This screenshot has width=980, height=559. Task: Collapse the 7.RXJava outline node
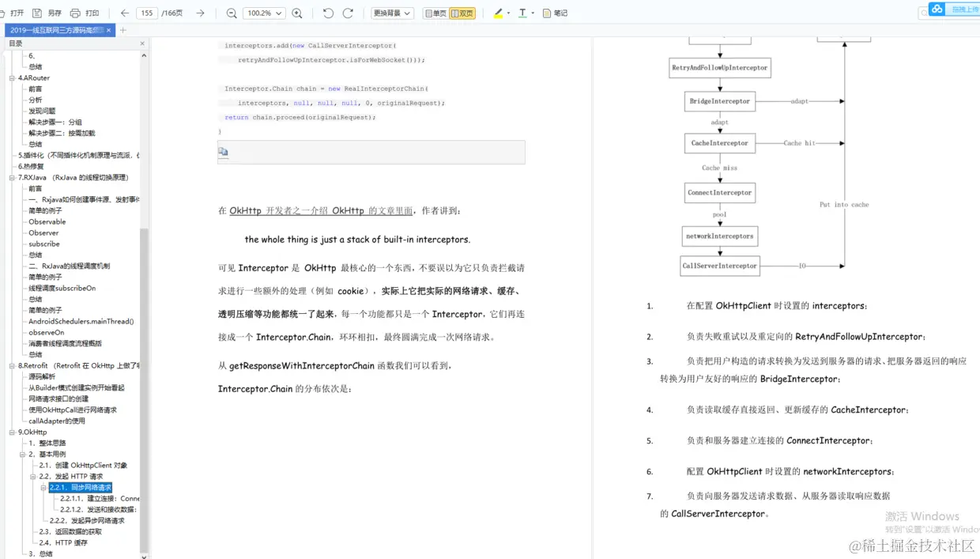[x=12, y=178]
